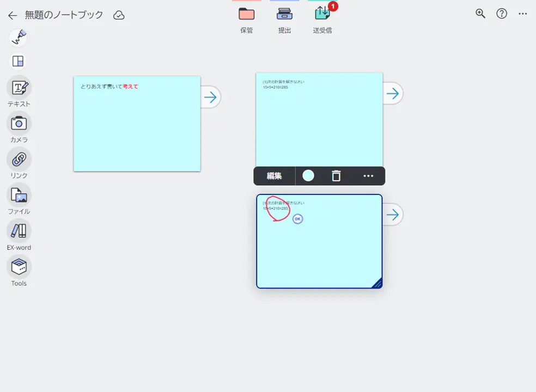Expand the arrow beside the とりあえず書いて考えて note
Viewport: 536px width, 392px height.
point(210,97)
